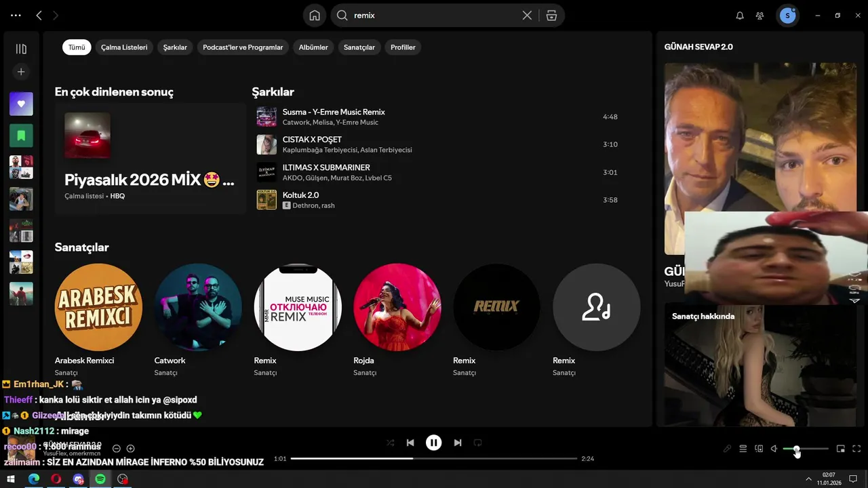Open the Windows Start menu

click(x=11, y=479)
